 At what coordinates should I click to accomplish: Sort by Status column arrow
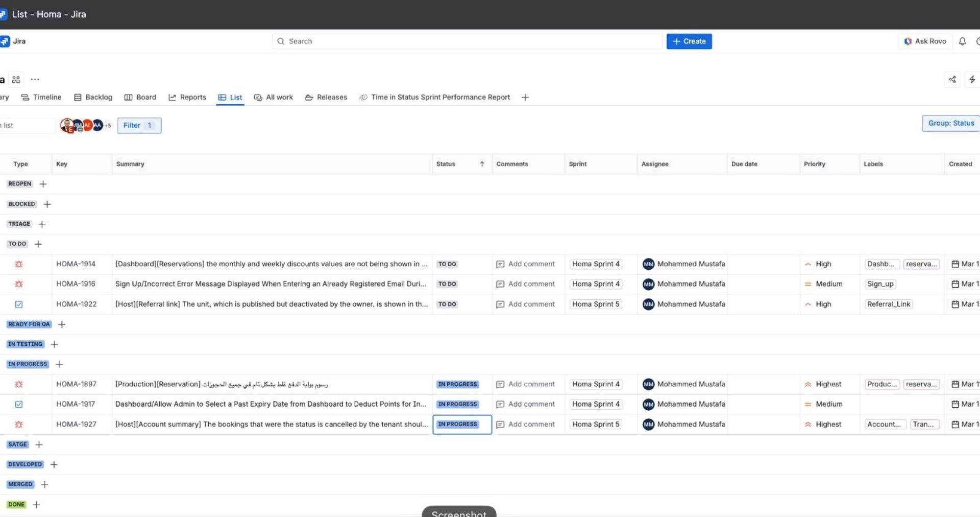coord(482,164)
